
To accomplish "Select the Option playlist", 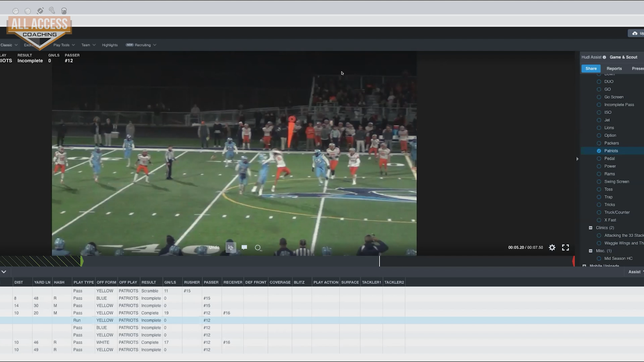I will (x=599, y=136).
